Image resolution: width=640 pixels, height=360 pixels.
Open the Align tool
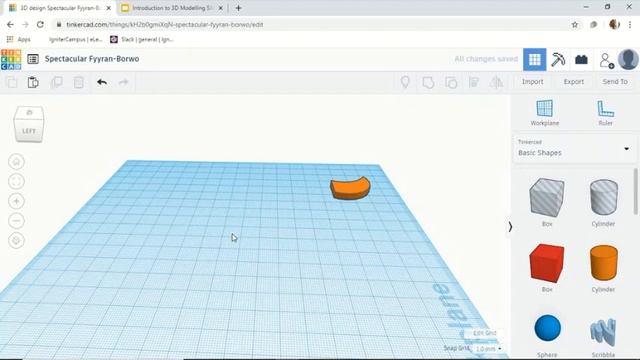474,82
